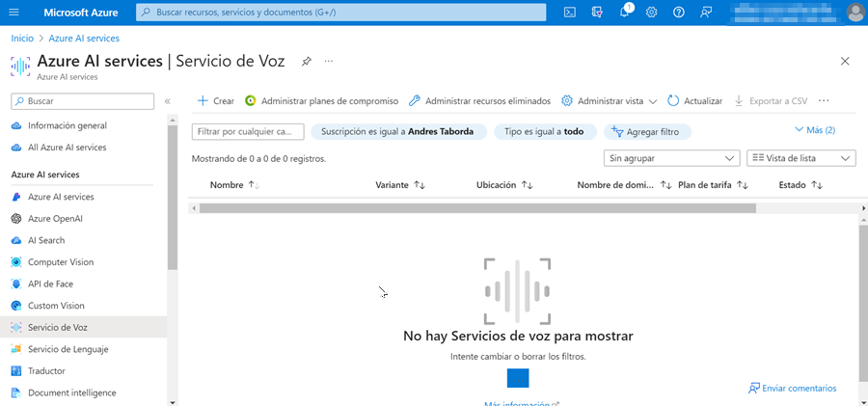The height and width of the screenshot is (406, 868).
Task: Click the sidebar Buscar search box
Action: (83, 101)
